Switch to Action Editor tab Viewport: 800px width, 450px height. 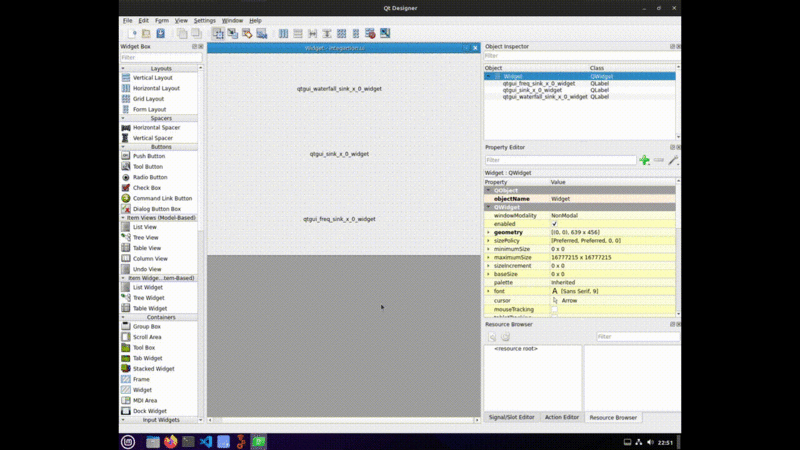[562, 417]
